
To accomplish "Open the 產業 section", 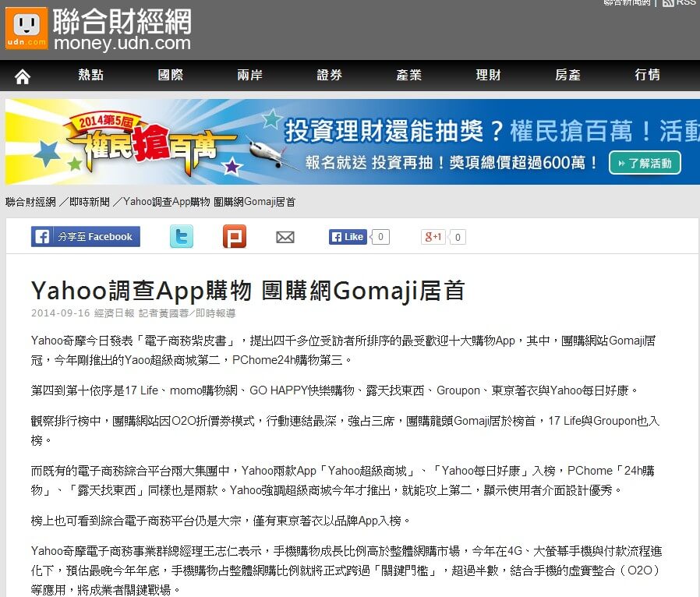I will (x=409, y=75).
